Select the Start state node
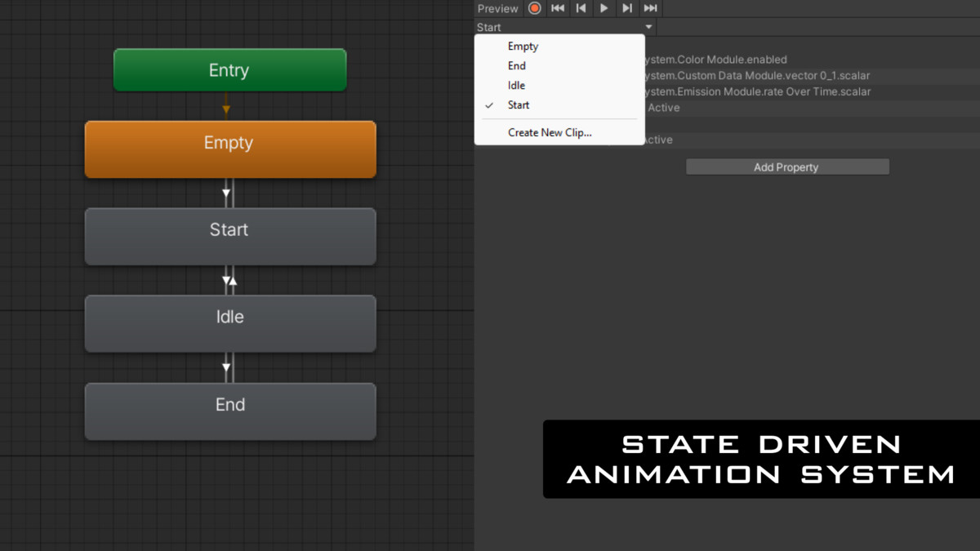The height and width of the screenshot is (551, 980). coord(230,237)
